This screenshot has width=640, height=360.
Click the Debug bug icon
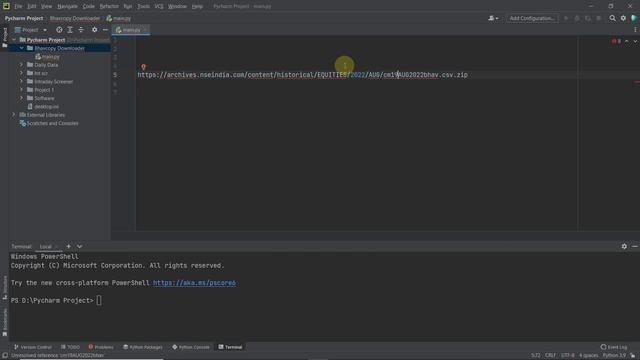577,18
